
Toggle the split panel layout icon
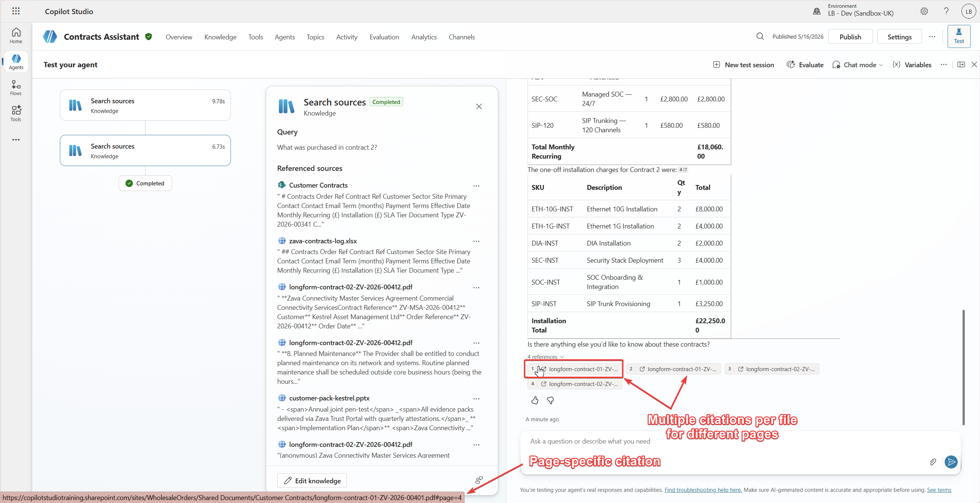point(961,65)
